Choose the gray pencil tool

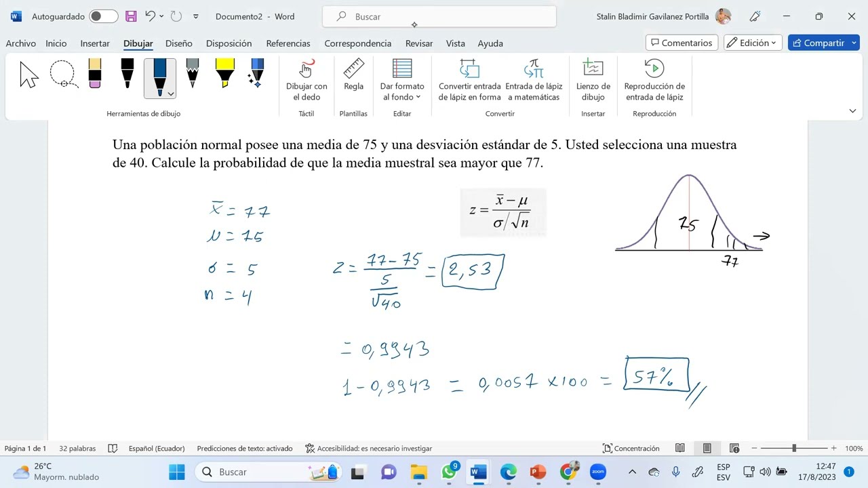coord(192,73)
